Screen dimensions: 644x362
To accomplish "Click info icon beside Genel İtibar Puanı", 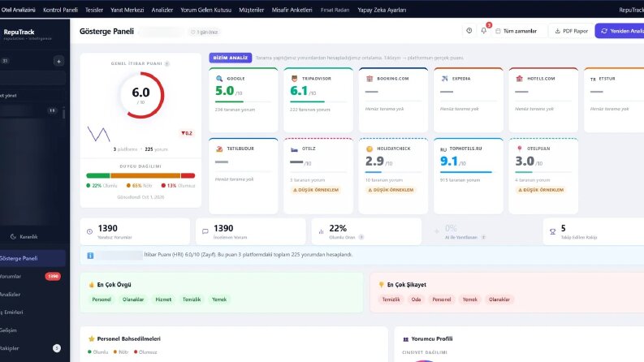I will pos(167,63).
